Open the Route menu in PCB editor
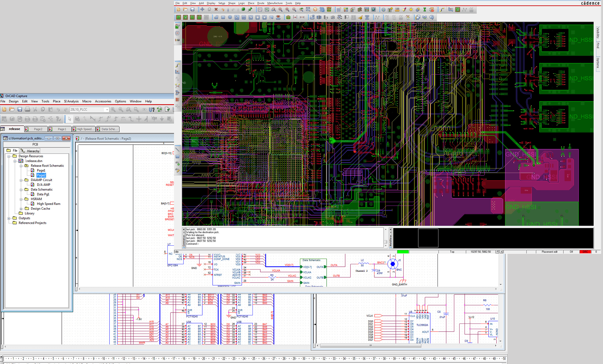Screen dimensions: 603x364 [x=261, y=3]
